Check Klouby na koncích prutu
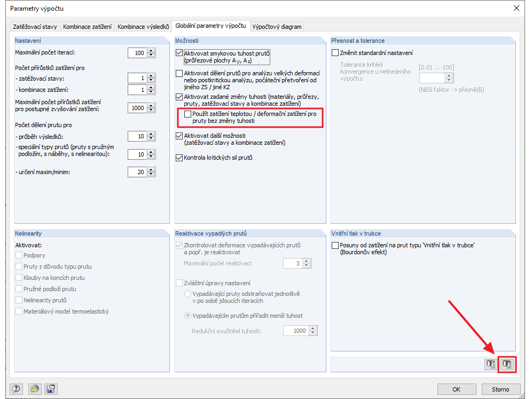Screen dimensions: 532x399 point(19,278)
